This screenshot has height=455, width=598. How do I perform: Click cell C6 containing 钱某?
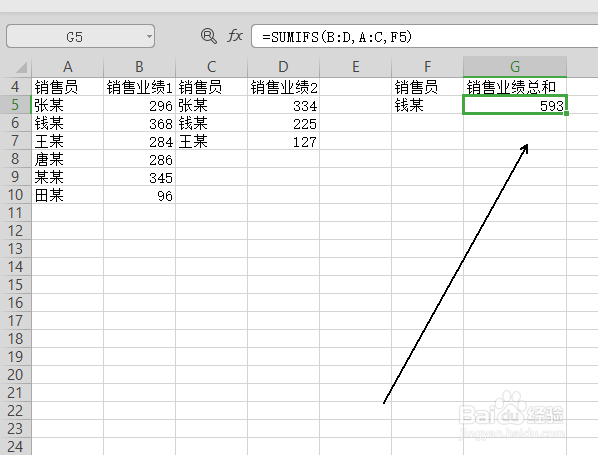click(x=212, y=122)
